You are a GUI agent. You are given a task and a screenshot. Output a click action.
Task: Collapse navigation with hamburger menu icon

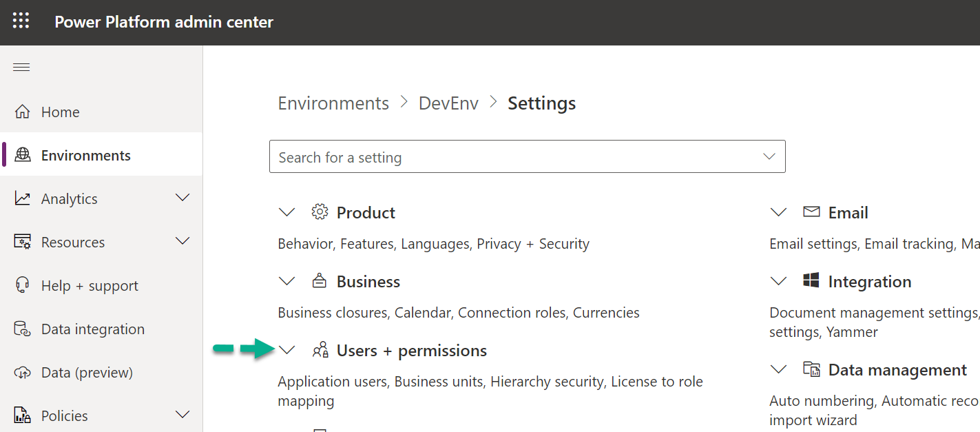click(21, 67)
